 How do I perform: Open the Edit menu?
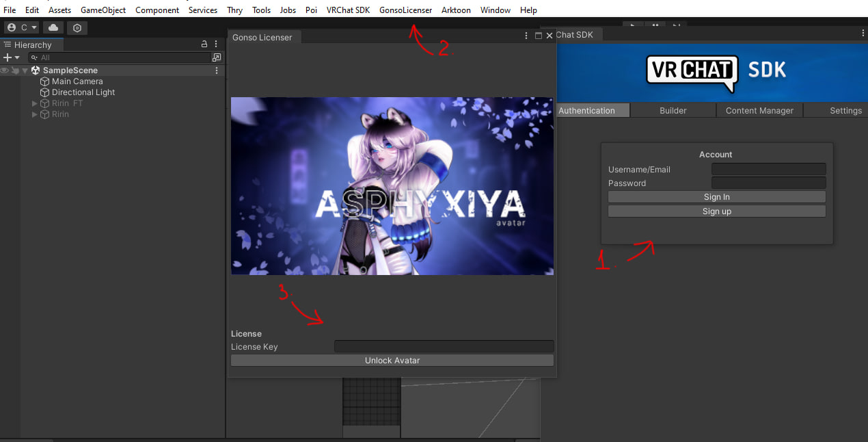(x=32, y=10)
